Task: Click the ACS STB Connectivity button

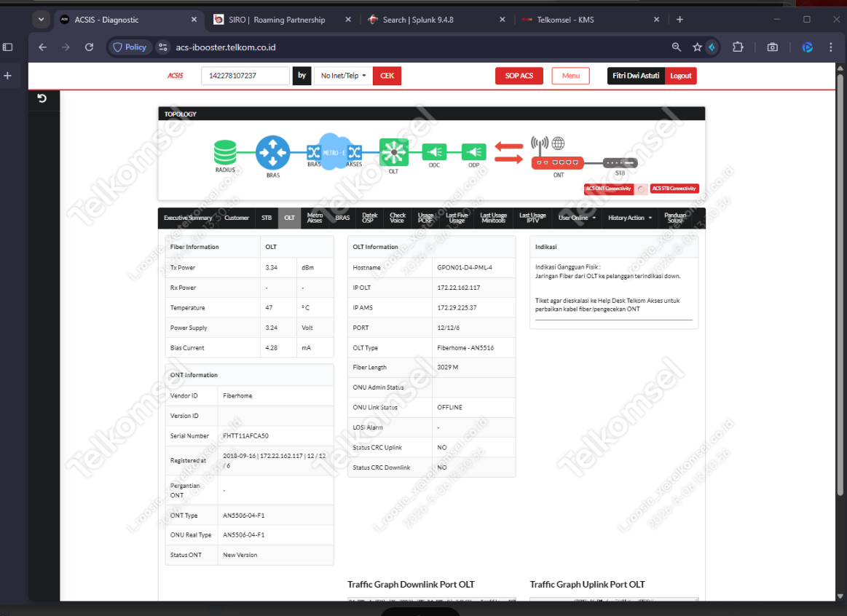Action: (x=674, y=189)
